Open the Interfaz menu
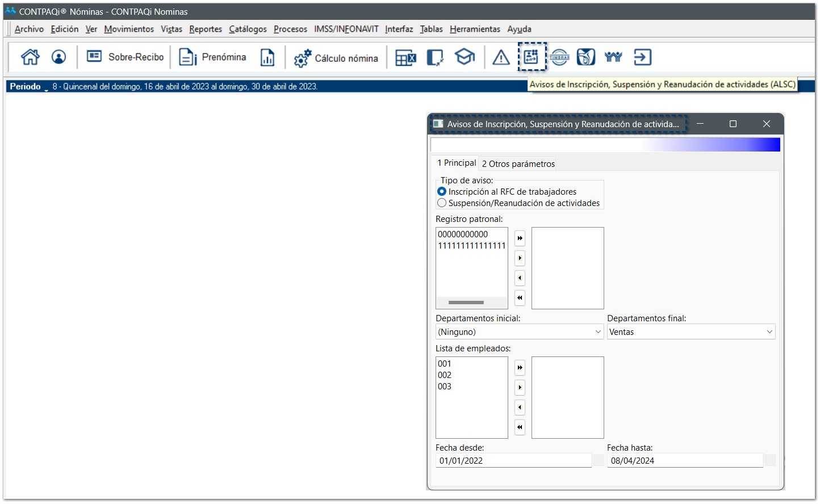The height and width of the screenshot is (504, 820). (x=399, y=29)
